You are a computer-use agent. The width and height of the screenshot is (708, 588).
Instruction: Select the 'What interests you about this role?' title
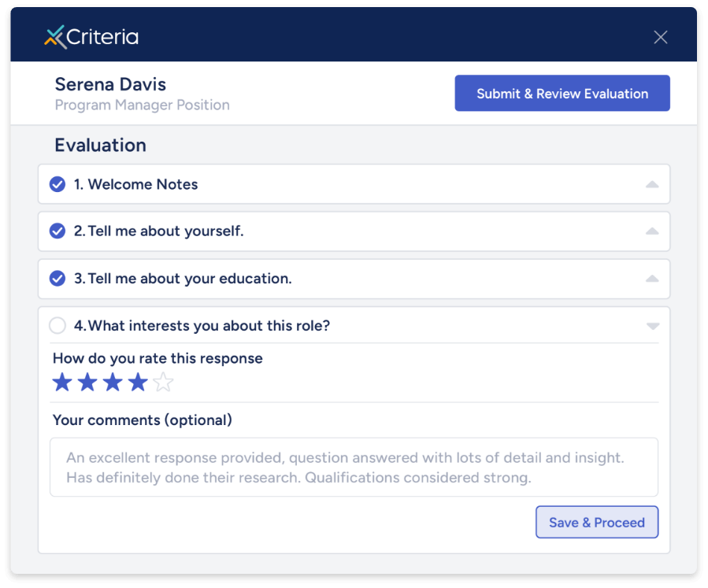201,325
